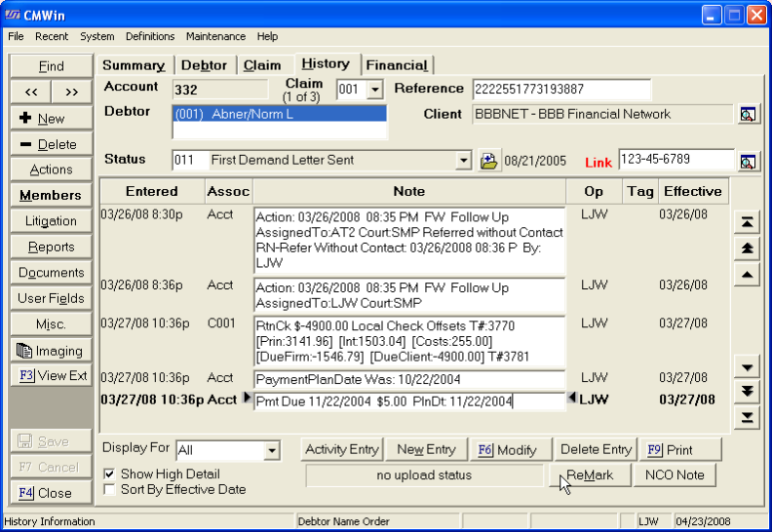Click the Reference number input field
This screenshot has width=772, height=532.
tap(560, 90)
